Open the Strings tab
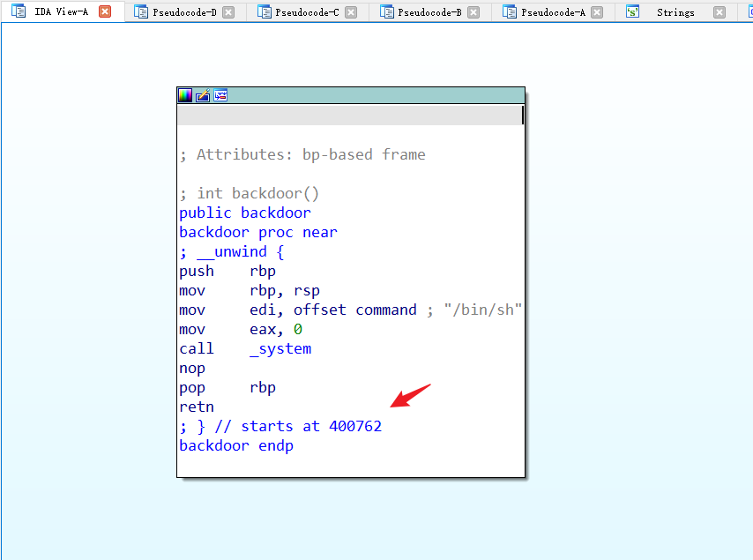This screenshot has width=753, height=560. (675, 12)
